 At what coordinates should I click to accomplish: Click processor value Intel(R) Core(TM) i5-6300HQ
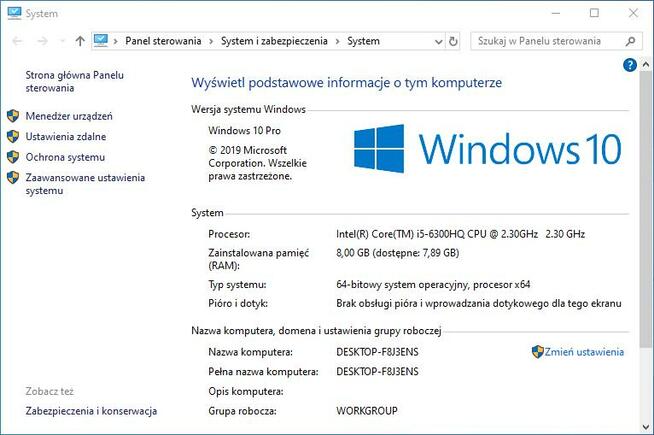[x=460, y=234]
